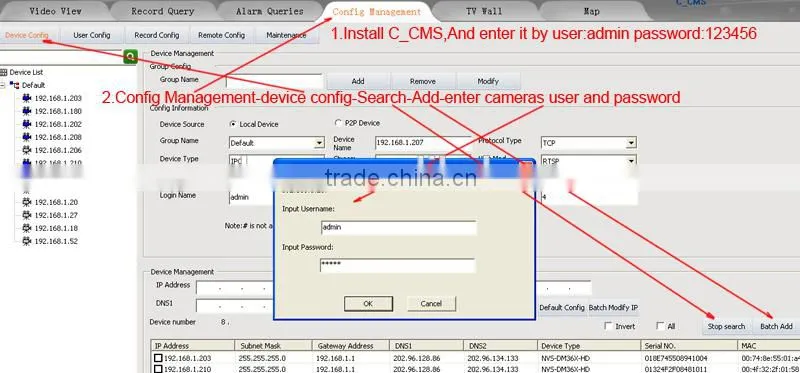800x373 pixels.
Task: Click camera icon beside 192.168.1.206
Action: point(27,150)
